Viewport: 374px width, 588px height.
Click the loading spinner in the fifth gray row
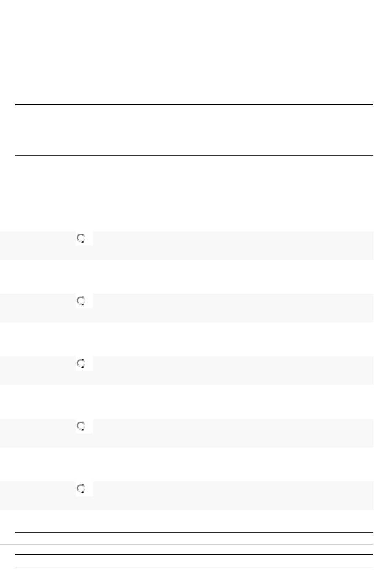81,488
